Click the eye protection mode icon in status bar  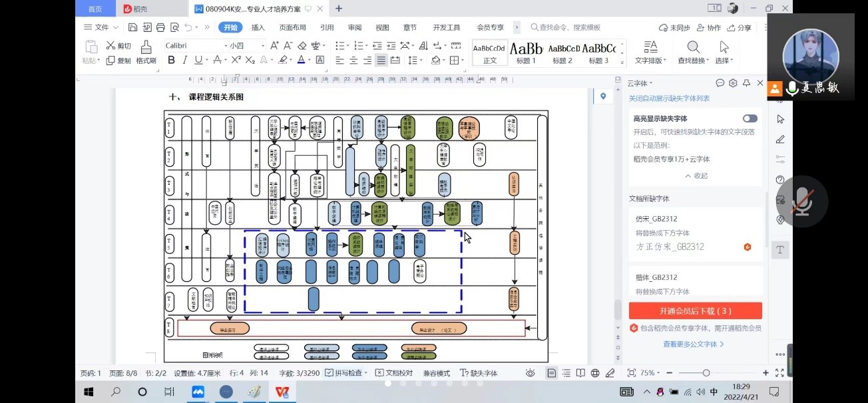coord(530,373)
